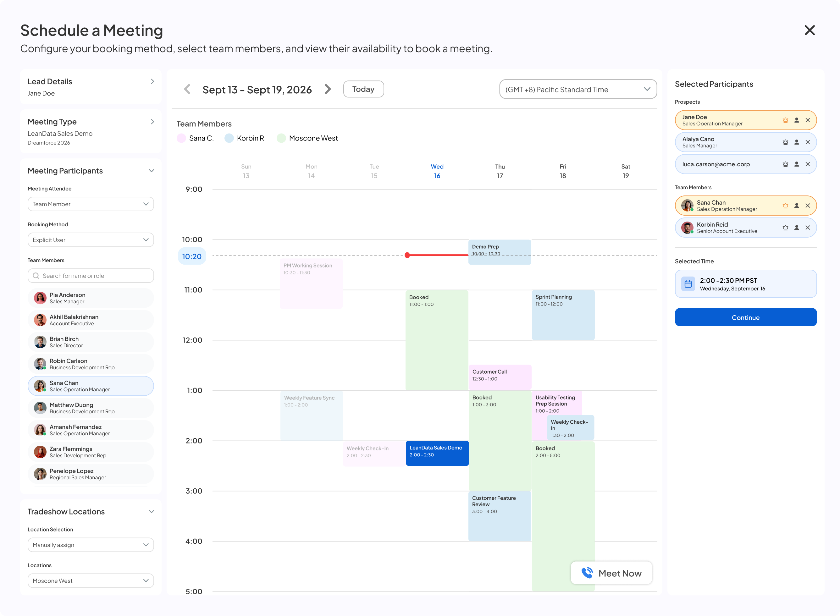Viewport: 840px width, 616px height.
Task: Go to the previous week
Action: pyautogui.click(x=187, y=89)
